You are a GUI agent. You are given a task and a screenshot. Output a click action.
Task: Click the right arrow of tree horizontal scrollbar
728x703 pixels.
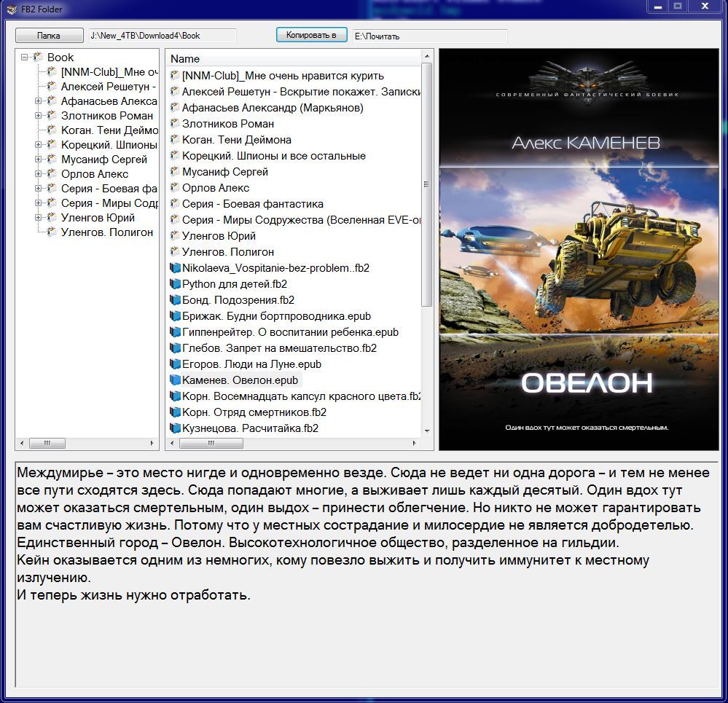point(153,443)
